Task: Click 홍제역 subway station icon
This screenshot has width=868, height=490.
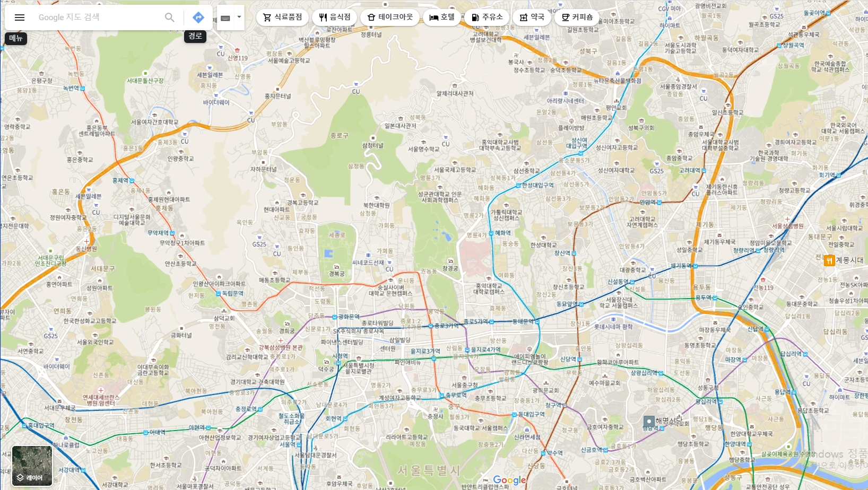Action: 132,181
